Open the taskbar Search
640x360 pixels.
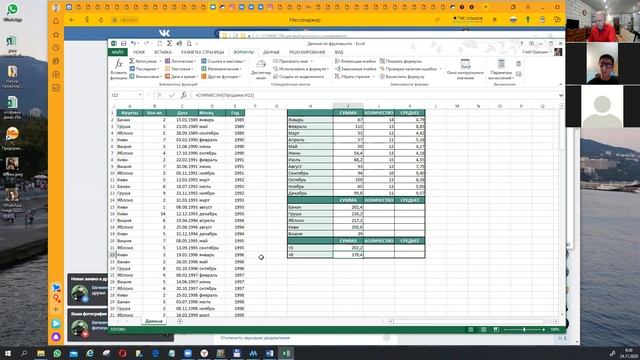24,353
